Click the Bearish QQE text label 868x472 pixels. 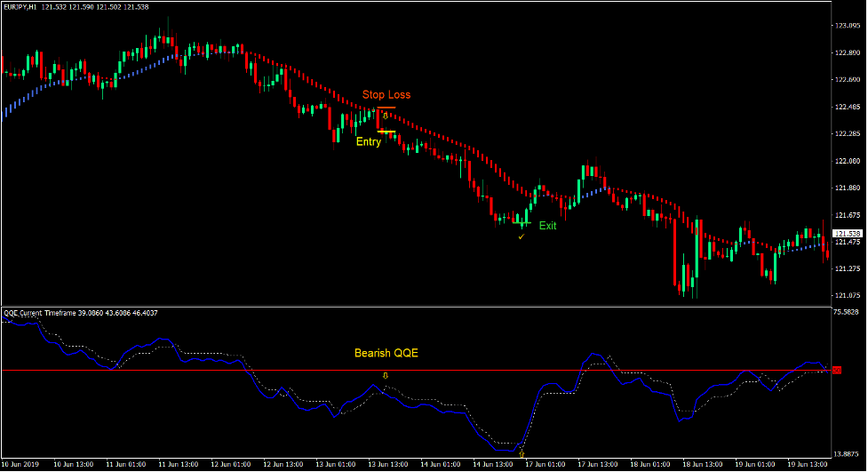[386, 353]
